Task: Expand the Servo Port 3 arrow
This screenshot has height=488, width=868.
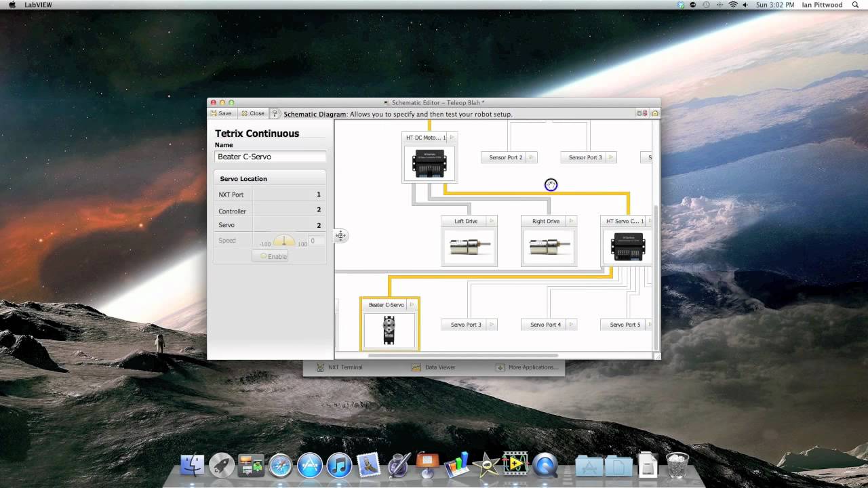Action: point(492,325)
